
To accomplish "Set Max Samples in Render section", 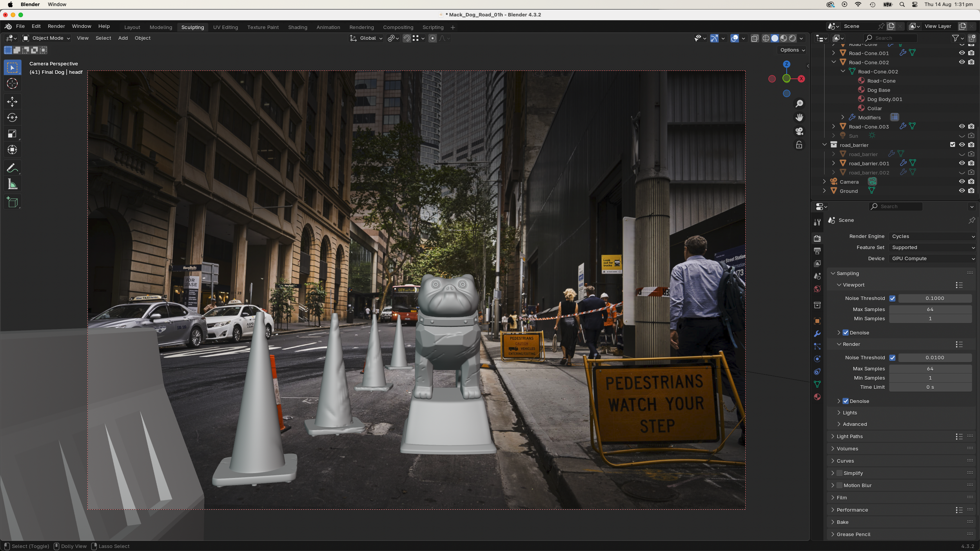I will (930, 368).
